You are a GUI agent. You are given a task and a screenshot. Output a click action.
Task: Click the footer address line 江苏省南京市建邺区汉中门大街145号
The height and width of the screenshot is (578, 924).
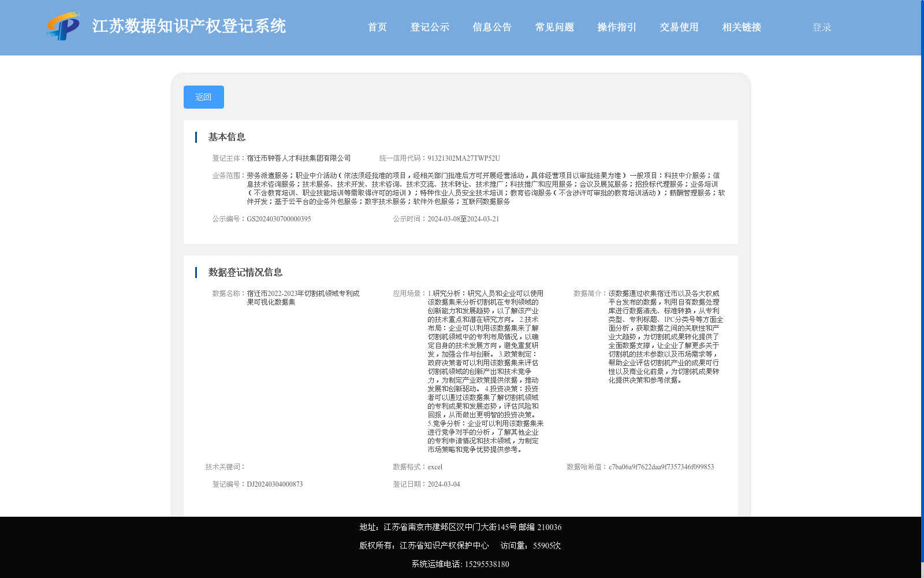[450, 527]
